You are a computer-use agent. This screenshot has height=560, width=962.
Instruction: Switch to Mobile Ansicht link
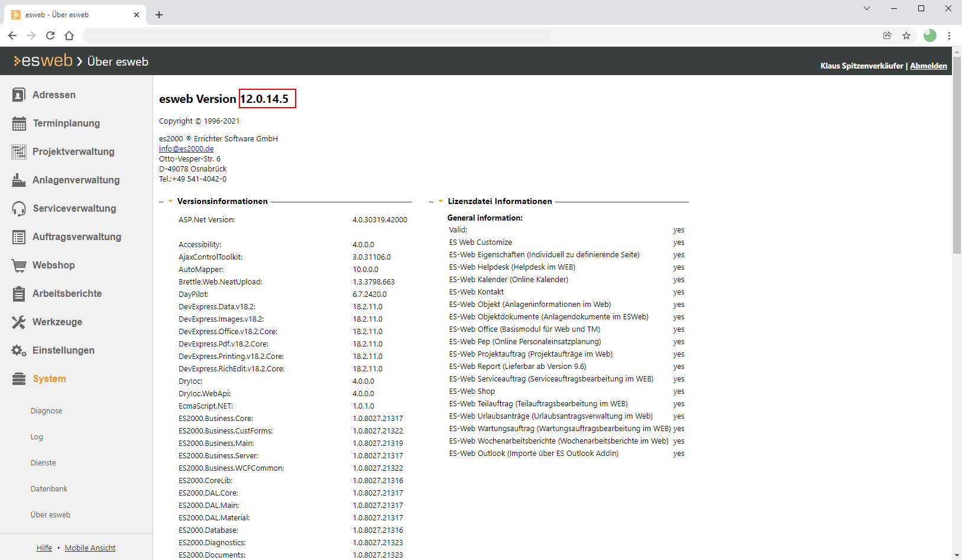pos(90,548)
